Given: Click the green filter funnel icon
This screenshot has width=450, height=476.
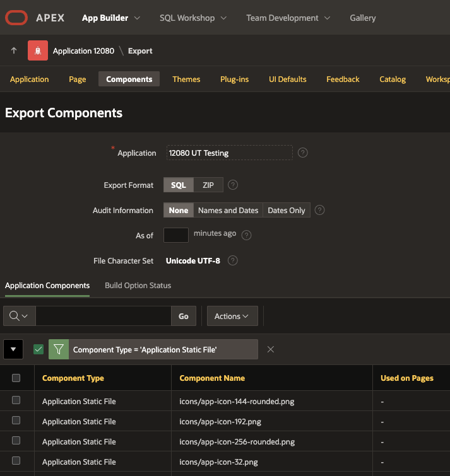Looking at the screenshot, I should (59, 349).
